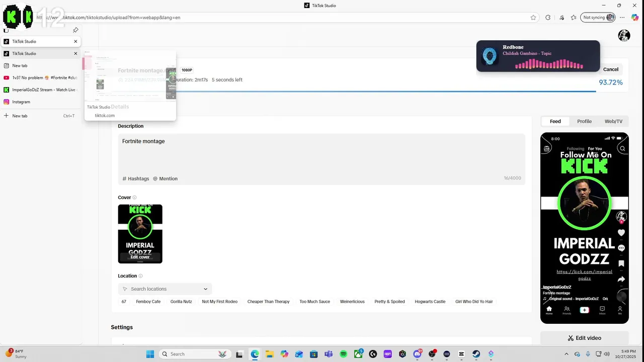Click the share arrow icon in the preview
The width and height of the screenshot is (644, 362).
click(621, 279)
